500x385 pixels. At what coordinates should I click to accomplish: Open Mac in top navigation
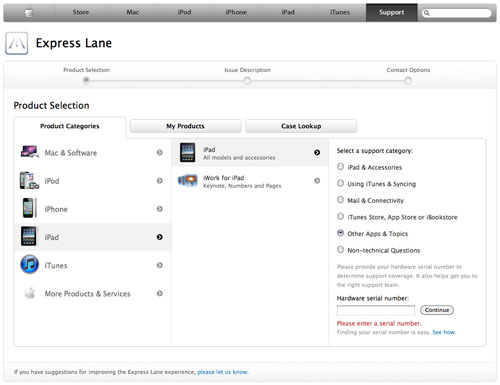click(132, 12)
